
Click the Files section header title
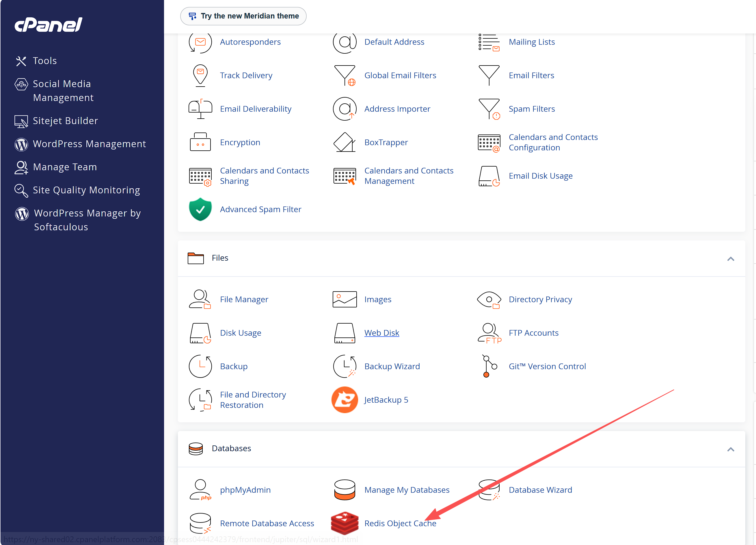coord(220,258)
